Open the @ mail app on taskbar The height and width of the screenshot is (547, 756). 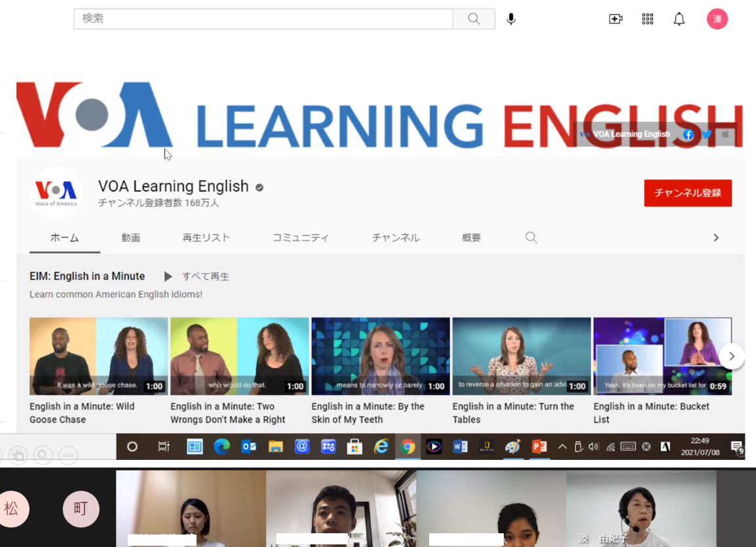[302, 447]
